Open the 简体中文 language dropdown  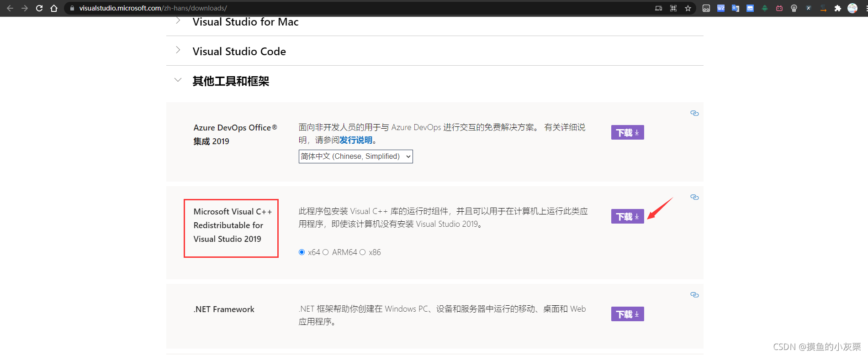(355, 157)
